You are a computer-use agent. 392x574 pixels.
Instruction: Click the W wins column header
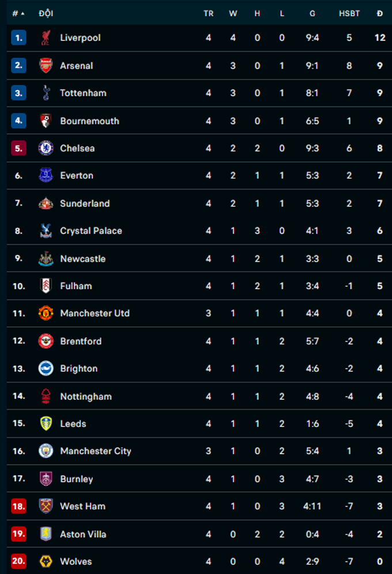point(233,13)
